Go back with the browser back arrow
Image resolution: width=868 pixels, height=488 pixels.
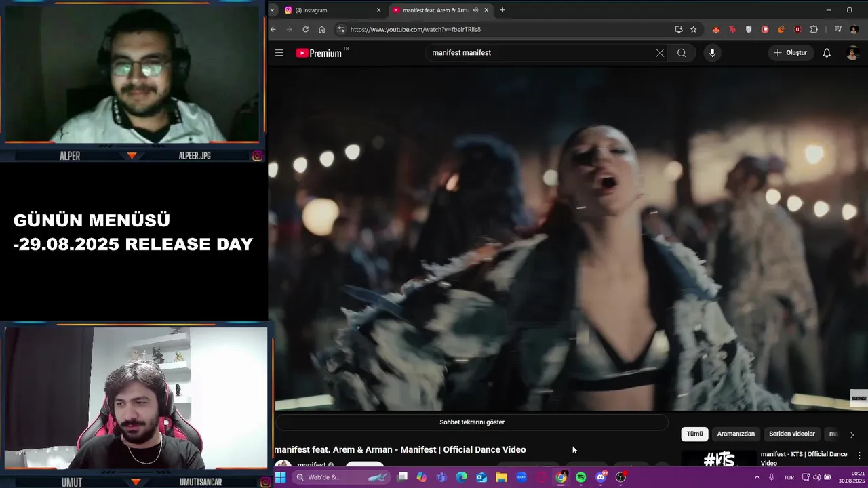tap(273, 29)
